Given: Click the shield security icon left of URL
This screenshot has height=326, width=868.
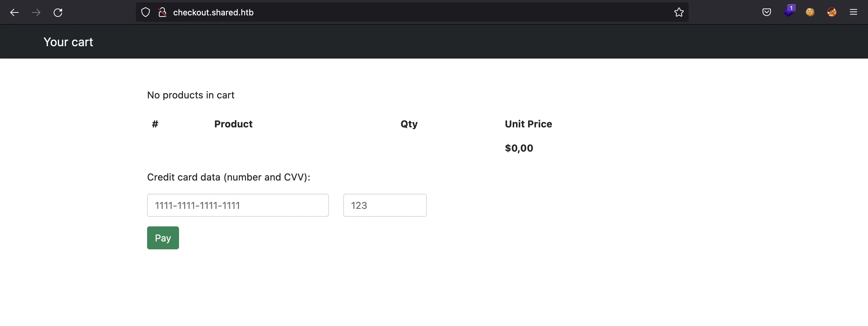Looking at the screenshot, I should pos(146,12).
